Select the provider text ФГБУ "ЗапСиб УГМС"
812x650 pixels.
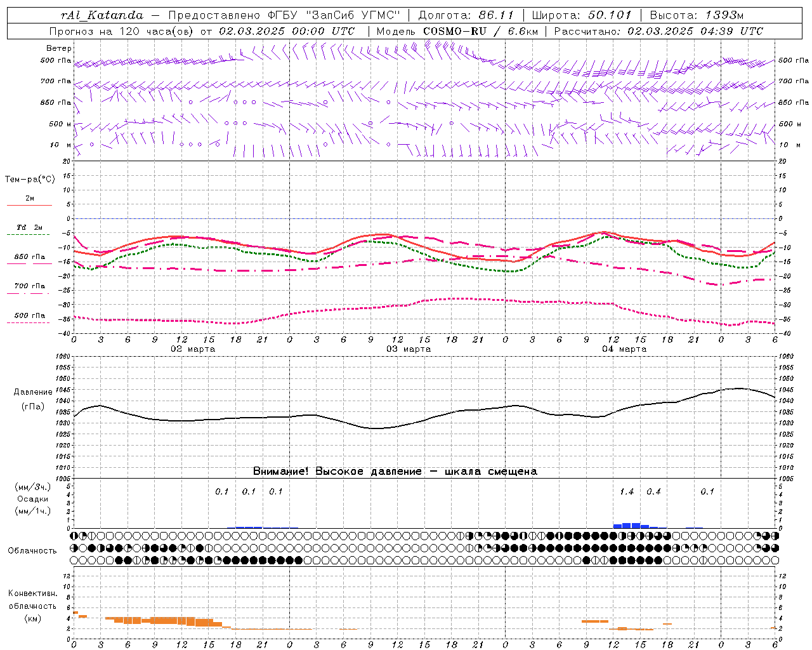tap(332, 15)
